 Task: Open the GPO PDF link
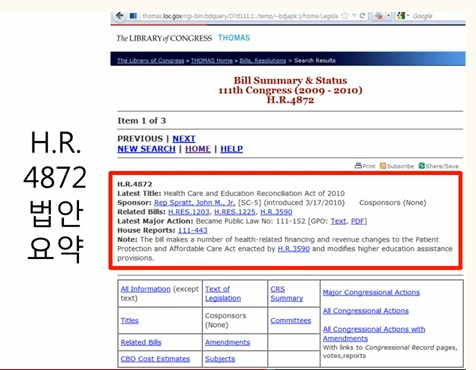pos(358,221)
